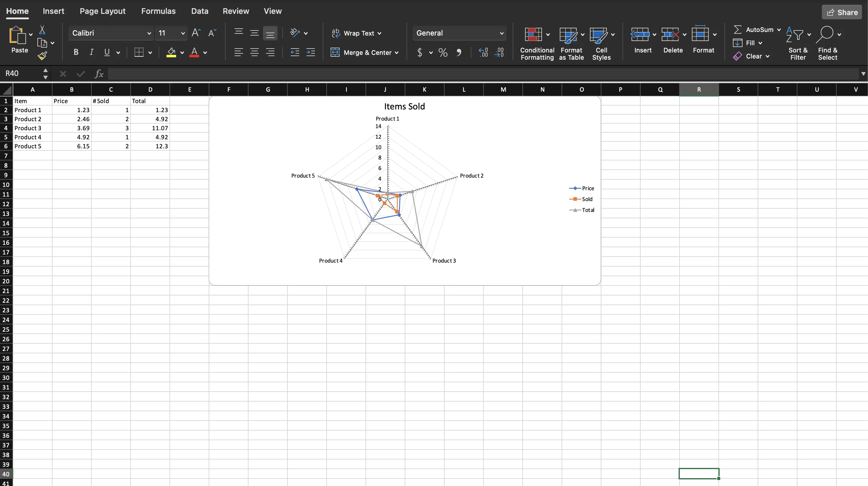Click the Conditional Formatting icon

pyautogui.click(x=533, y=34)
